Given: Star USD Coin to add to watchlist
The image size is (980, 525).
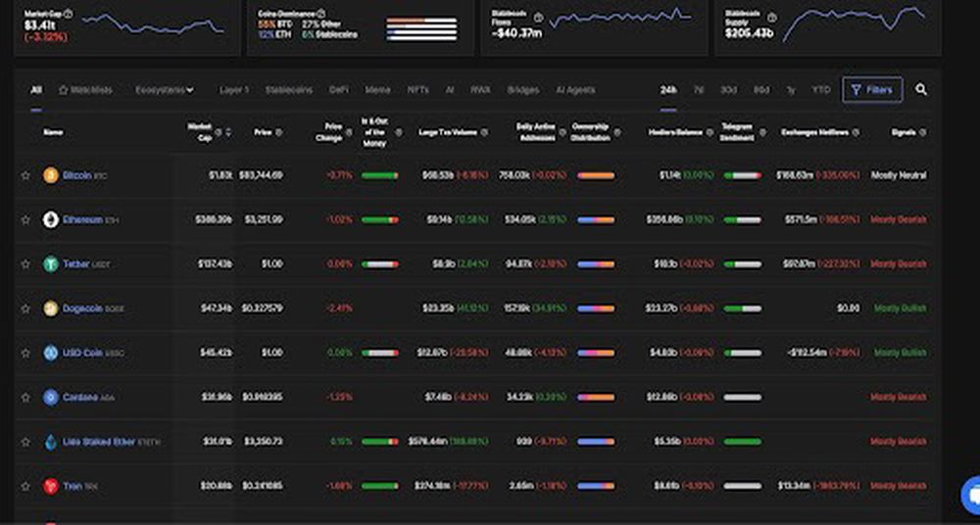Looking at the screenshot, I should [25, 354].
